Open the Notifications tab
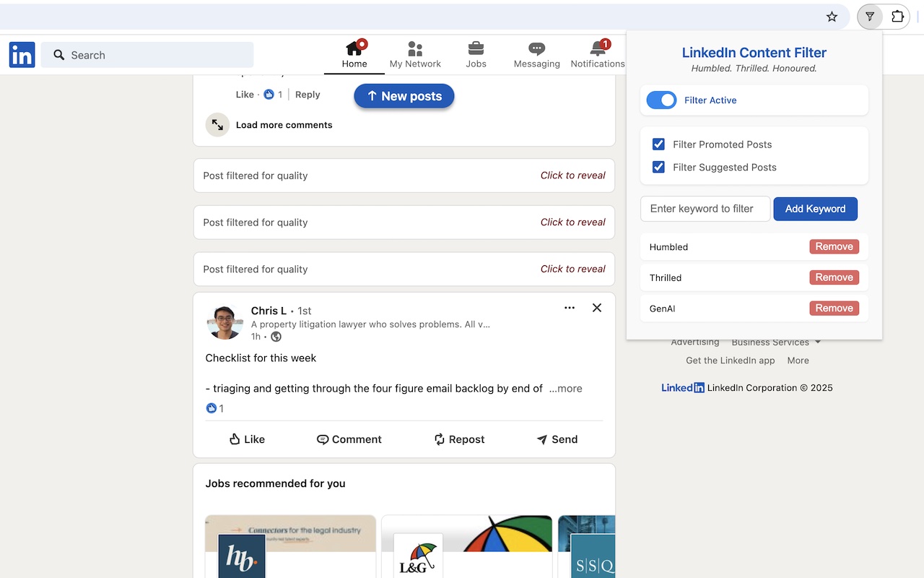The image size is (924, 578). coord(598,55)
